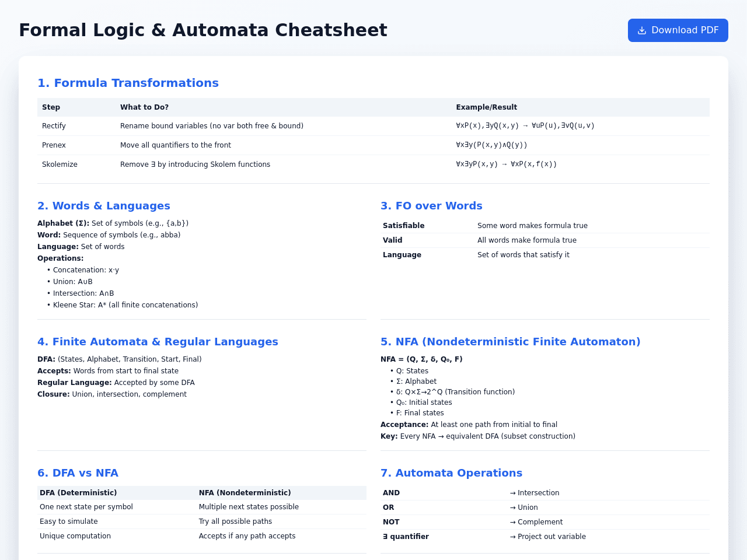Image resolution: width=747 pixels, height=560 pixels.
Task: Click 'Move all quantifiers to the front'
Action: click(x=176, y=145)
